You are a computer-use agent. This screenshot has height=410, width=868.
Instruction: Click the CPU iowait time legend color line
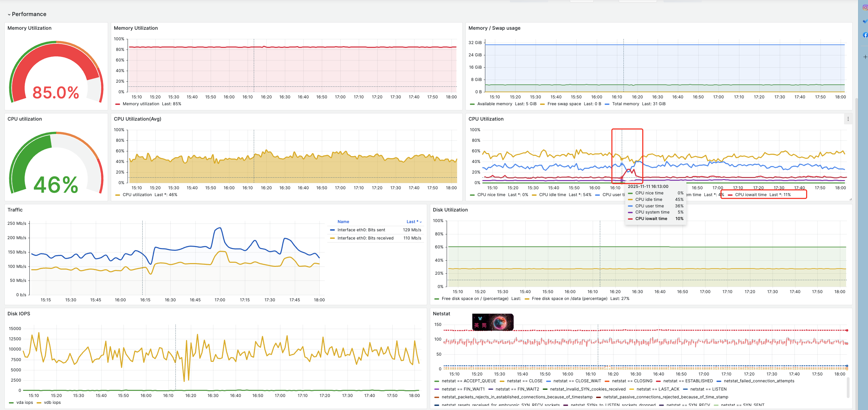[730, 195]
